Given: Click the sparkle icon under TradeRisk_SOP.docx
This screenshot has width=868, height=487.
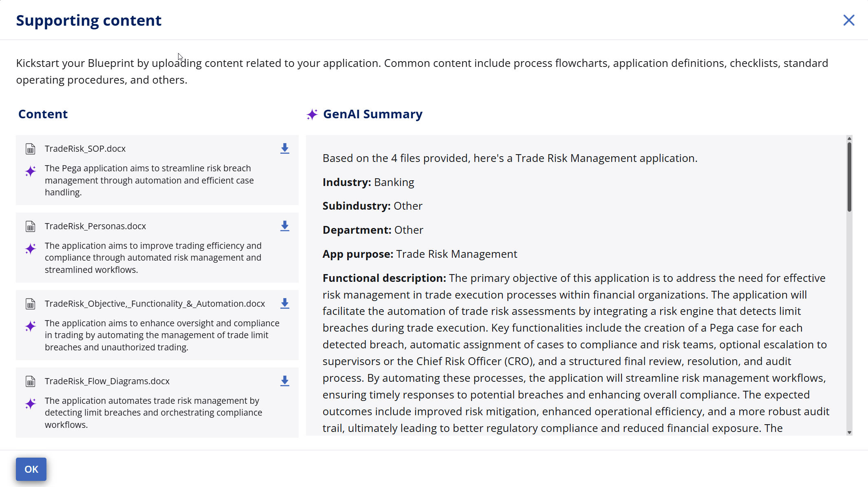Looking at the screenshot, I should click(x=31, y=171).
